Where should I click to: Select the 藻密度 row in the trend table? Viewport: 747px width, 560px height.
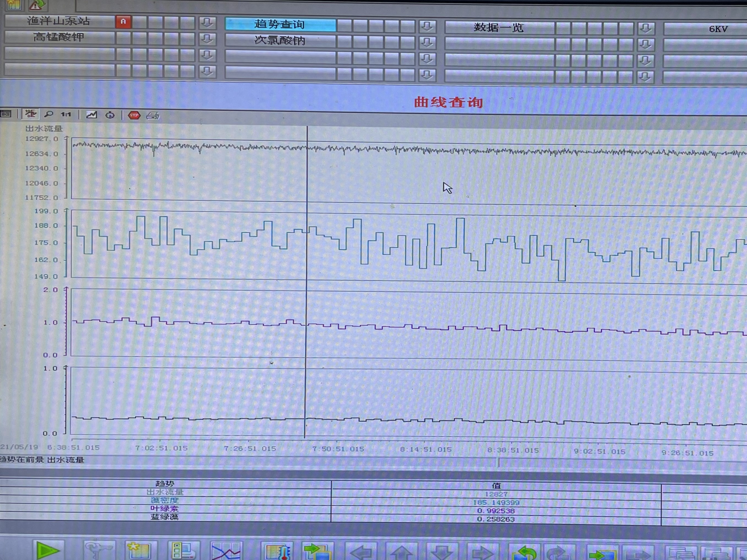coord(165,500)
